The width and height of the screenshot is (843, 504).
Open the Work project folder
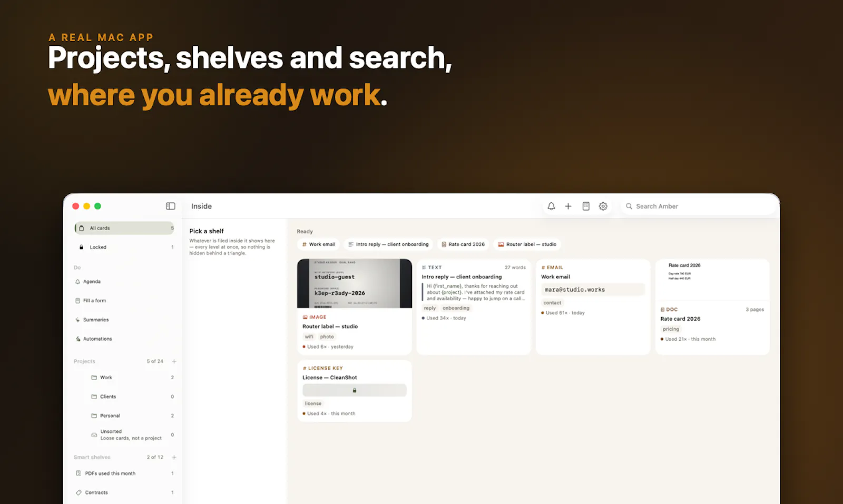132,378
